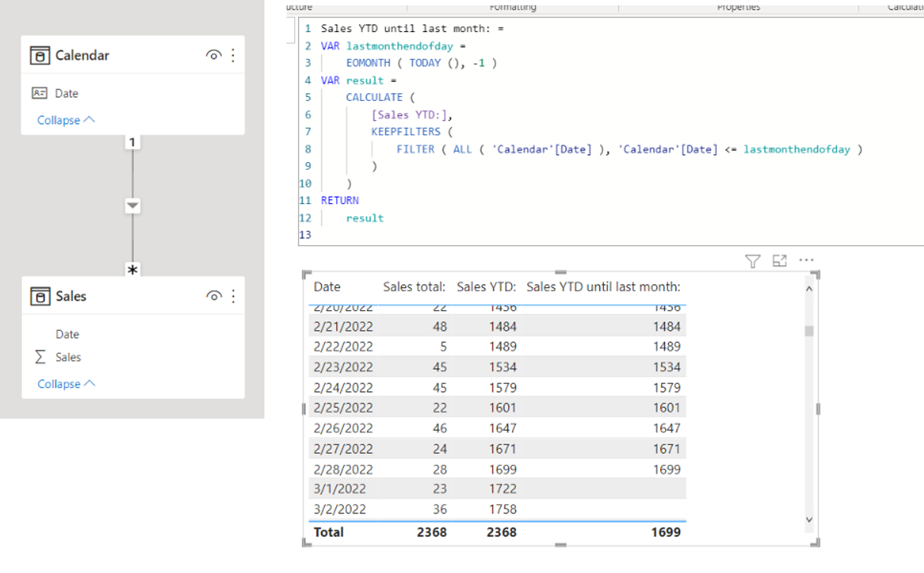
Task: Select the Date field in Calendar table
Action: (66, 93)
